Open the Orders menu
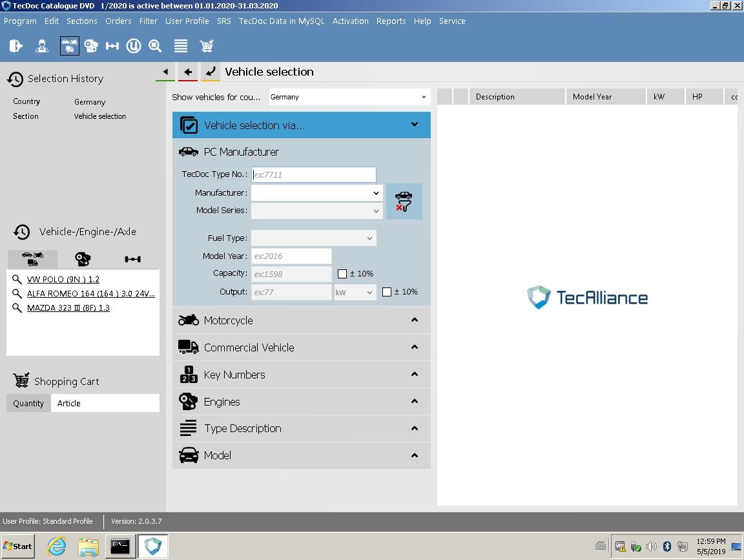 click(118, 21)
